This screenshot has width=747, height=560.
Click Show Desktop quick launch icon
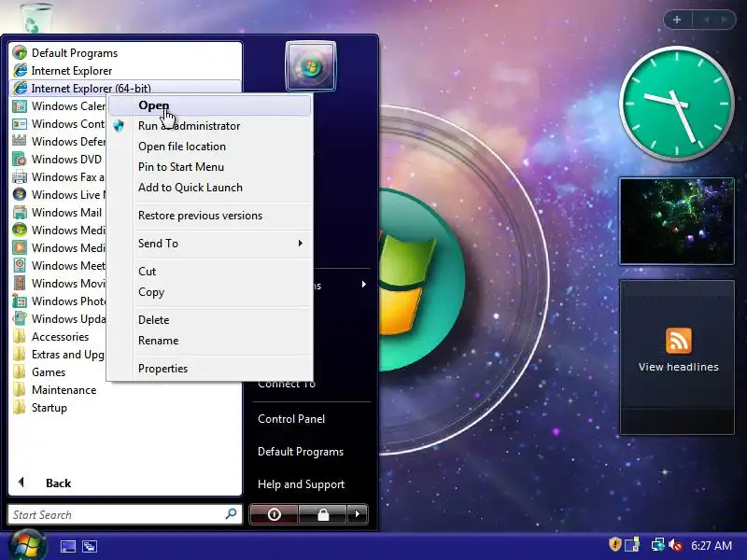pos(67,546)
